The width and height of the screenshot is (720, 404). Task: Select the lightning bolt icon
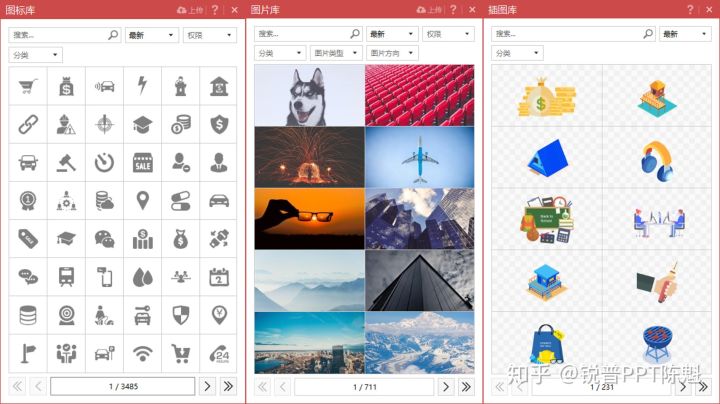[x=143, y=86]
